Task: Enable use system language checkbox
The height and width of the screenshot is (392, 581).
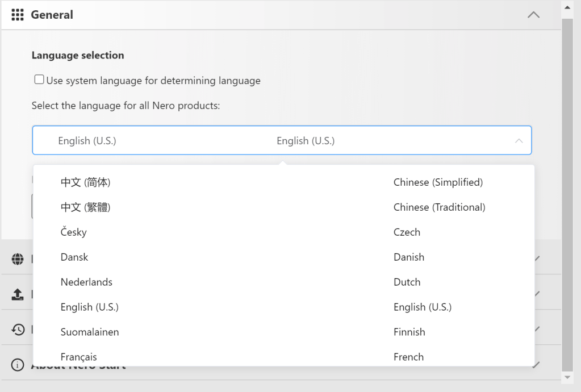Action: click(x=39, y=80)
